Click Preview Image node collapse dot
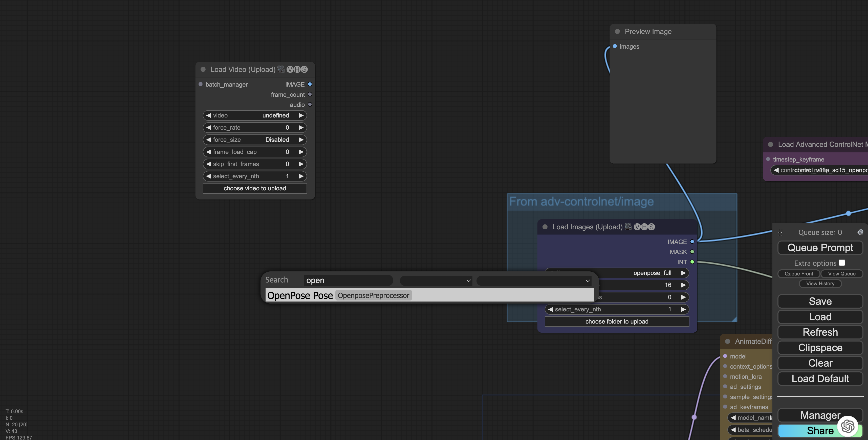Viewport: 868px width, 440px height. pos(617,31)
